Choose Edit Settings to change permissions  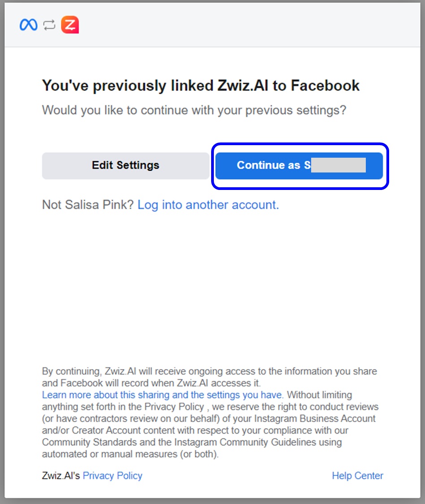click(126, 165)
